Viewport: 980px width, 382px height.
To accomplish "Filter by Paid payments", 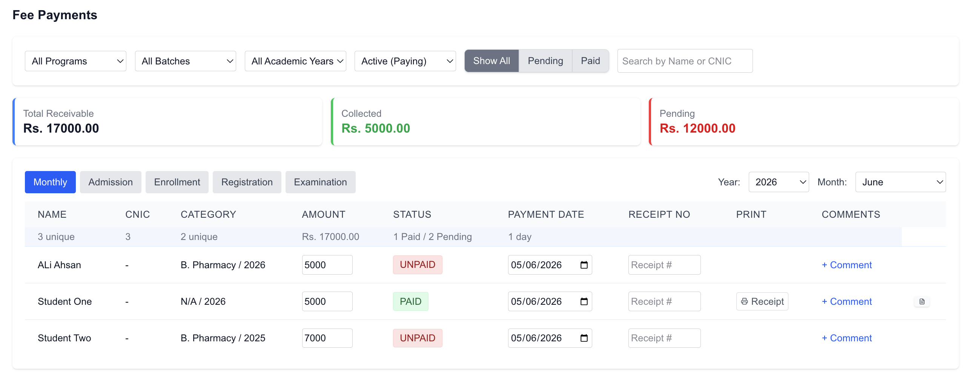I will click(x=590, y=61).
